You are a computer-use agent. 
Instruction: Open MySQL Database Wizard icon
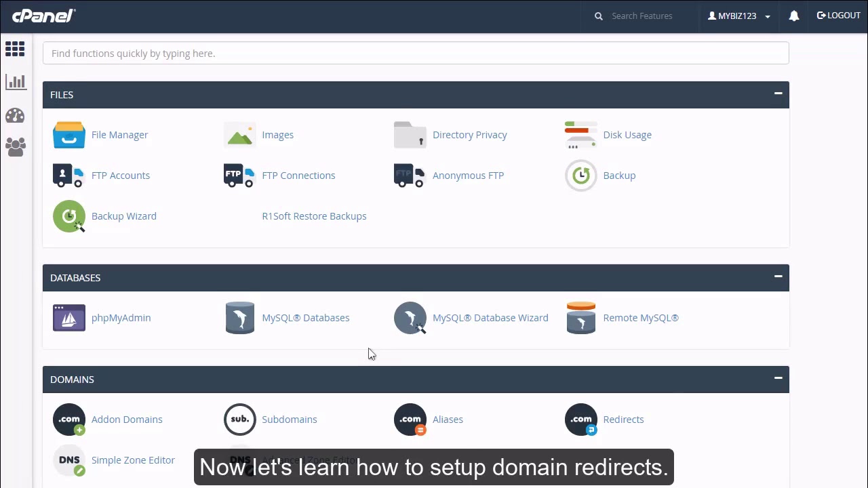coord(410,318)
